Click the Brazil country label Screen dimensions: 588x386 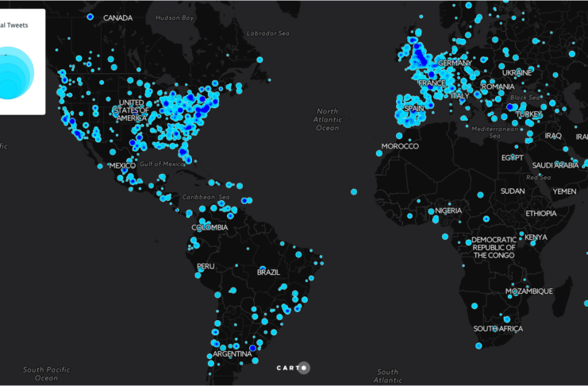(x=268, y=272)
